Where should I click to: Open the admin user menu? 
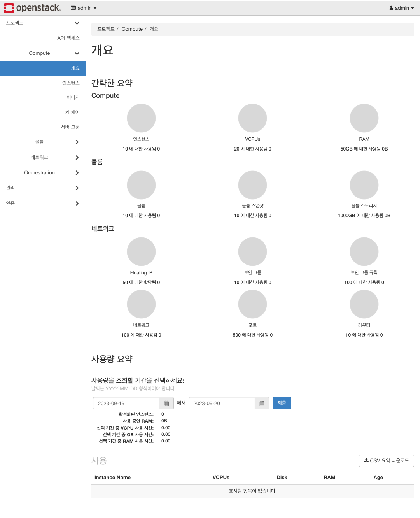pos(402,8)
